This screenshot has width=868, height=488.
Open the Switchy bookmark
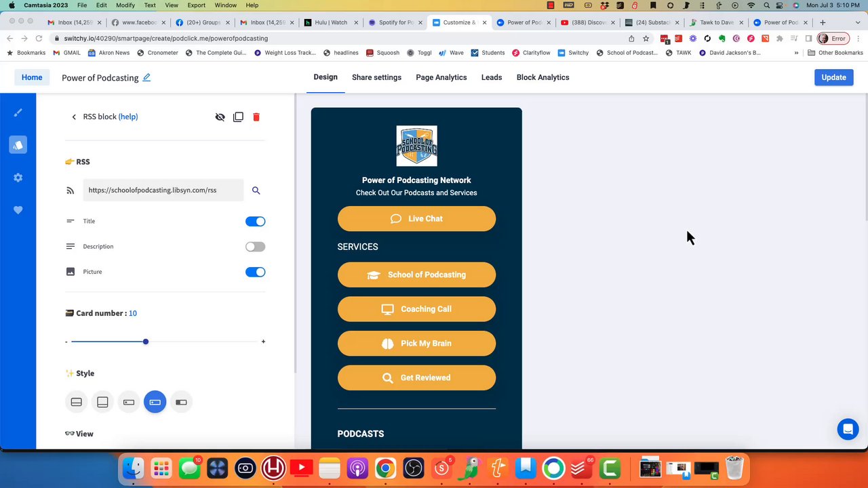tap(574, 53)
